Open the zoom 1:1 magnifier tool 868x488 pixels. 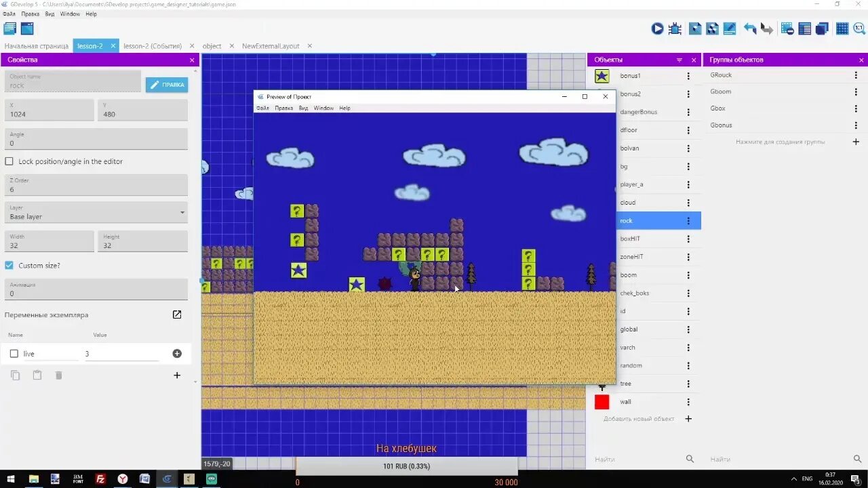click(859, 28)
